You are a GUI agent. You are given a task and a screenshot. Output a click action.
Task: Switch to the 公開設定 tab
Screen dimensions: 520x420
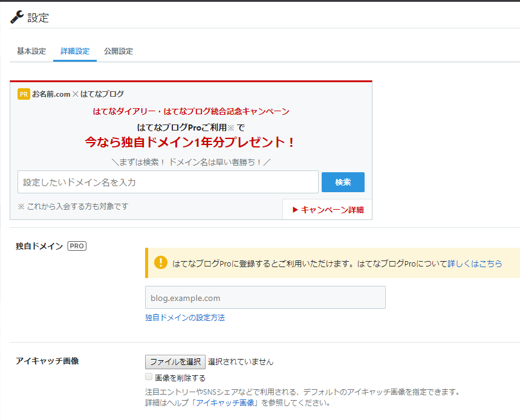point(119,51)
